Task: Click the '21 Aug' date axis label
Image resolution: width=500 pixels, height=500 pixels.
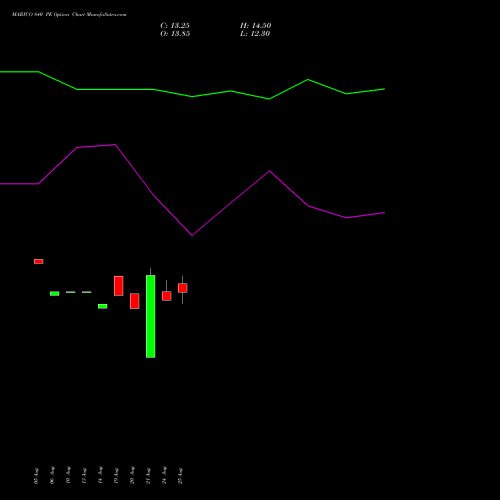Action: [x=148, y=476]
